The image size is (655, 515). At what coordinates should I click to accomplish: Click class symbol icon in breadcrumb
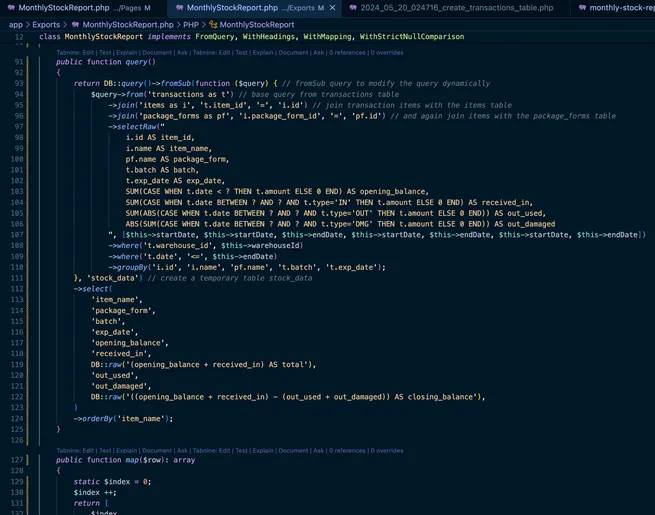213,25
